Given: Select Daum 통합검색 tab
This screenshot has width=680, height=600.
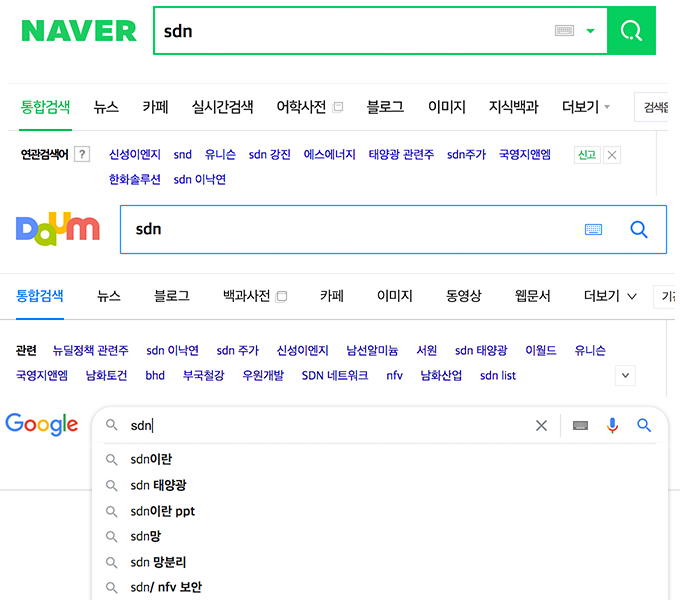Looking at the screenshot, I should pos(40,296).
